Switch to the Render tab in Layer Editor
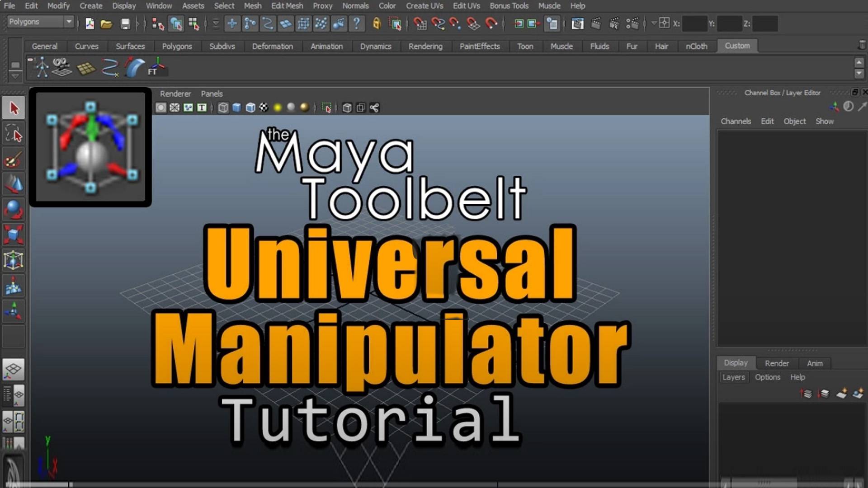The height and width of the screenshot is (488, 868). pyautogui.click(x=777, y=363)
